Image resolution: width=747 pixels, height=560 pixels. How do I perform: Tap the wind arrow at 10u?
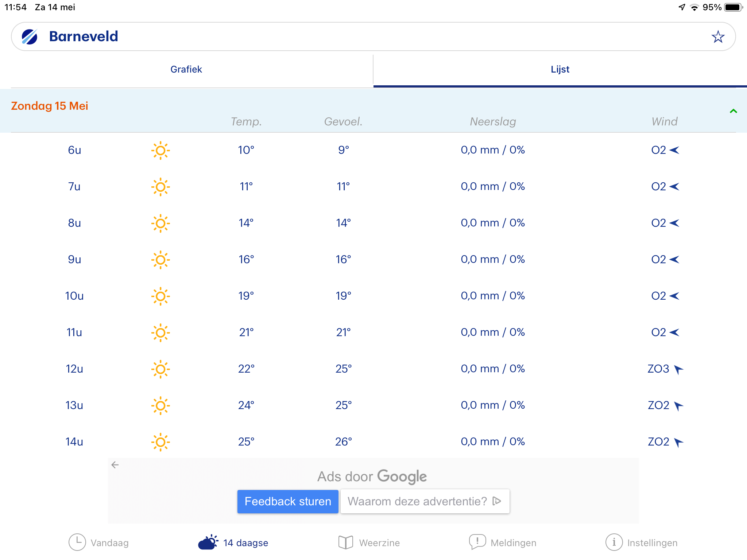coord(674,296)
